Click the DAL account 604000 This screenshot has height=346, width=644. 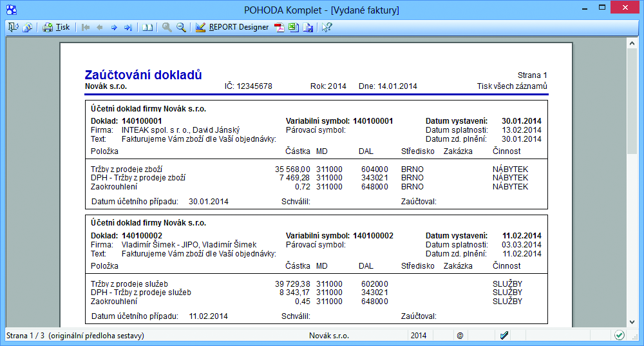(x=375, y=169)
